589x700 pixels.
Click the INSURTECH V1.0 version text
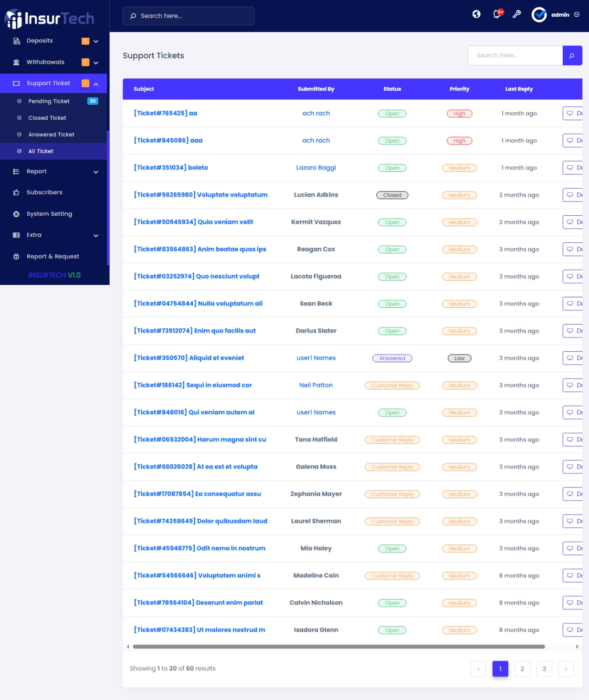[54, 275]
